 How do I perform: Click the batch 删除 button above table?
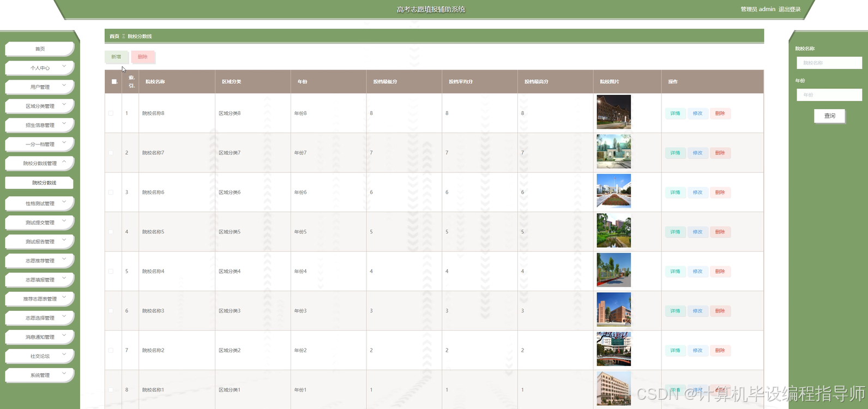pyautogui.click(x=143, y=57)
